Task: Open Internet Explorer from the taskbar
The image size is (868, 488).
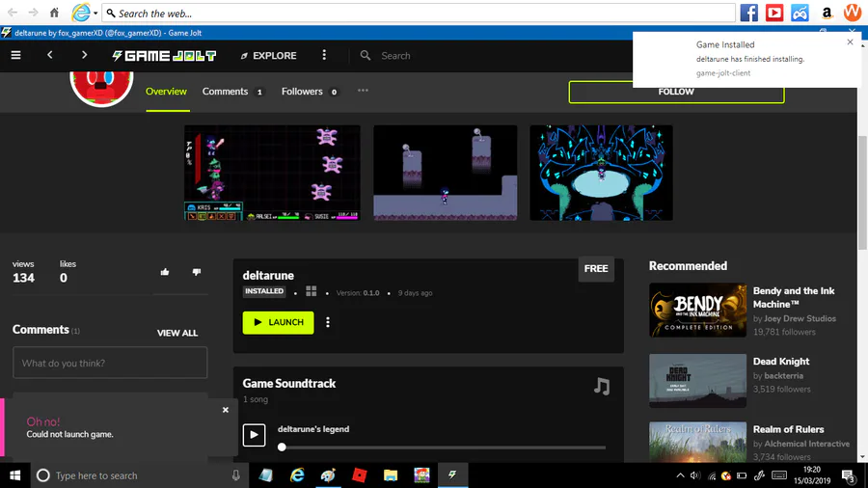Action: [x=297, y=475]
